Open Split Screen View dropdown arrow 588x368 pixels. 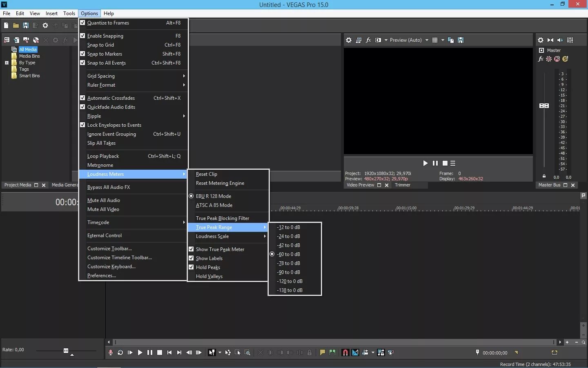click(x=386, y=40)
